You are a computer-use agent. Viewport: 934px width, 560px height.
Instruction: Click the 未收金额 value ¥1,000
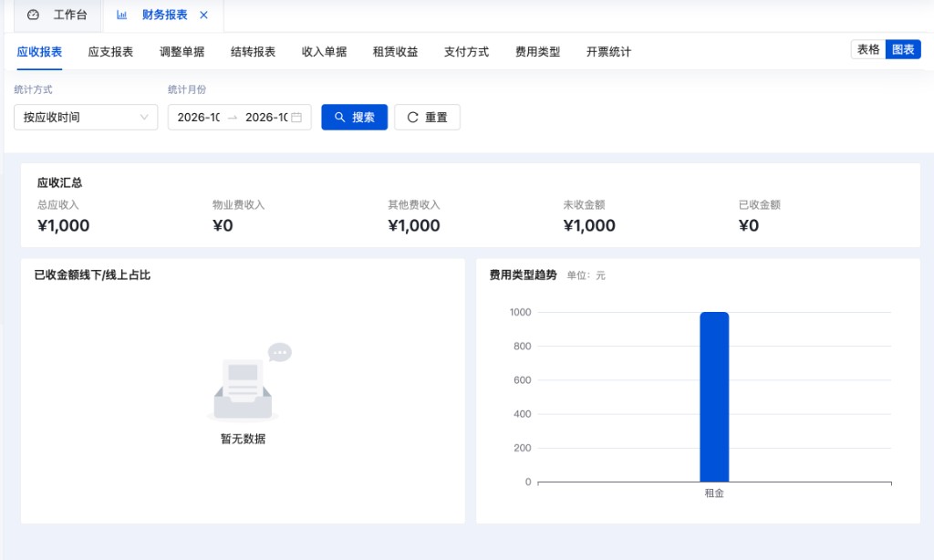click(589, 226)
